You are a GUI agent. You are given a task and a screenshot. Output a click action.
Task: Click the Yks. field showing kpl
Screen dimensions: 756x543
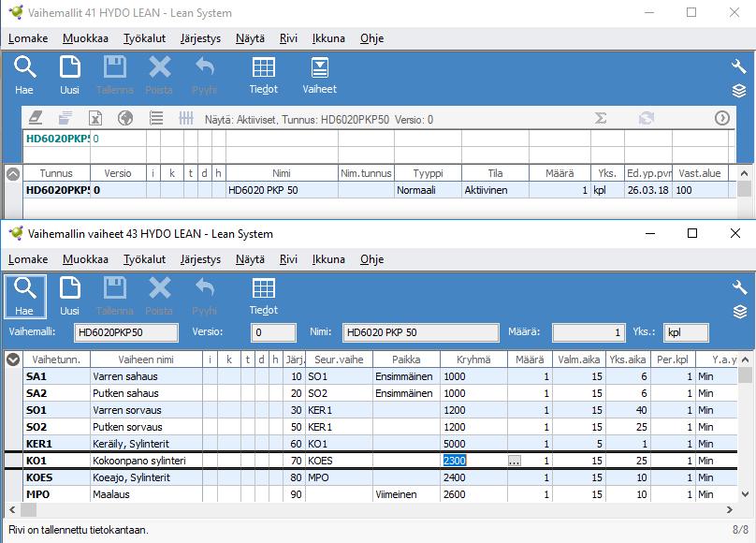pyautogui.click(x=686, y=332)
